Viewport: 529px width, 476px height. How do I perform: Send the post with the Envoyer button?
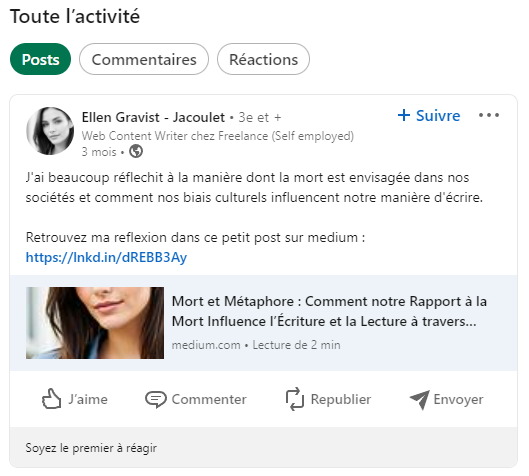click(x=447, y=399)
